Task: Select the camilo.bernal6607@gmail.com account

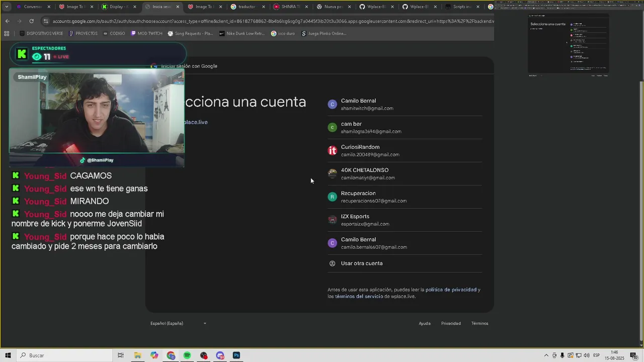Action: coord(405,243)
